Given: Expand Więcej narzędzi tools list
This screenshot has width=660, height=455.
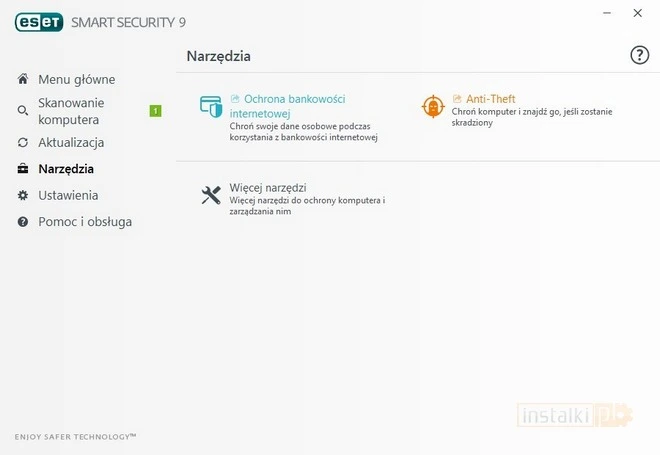Looking at the screenshot, I should pos(267,187).
